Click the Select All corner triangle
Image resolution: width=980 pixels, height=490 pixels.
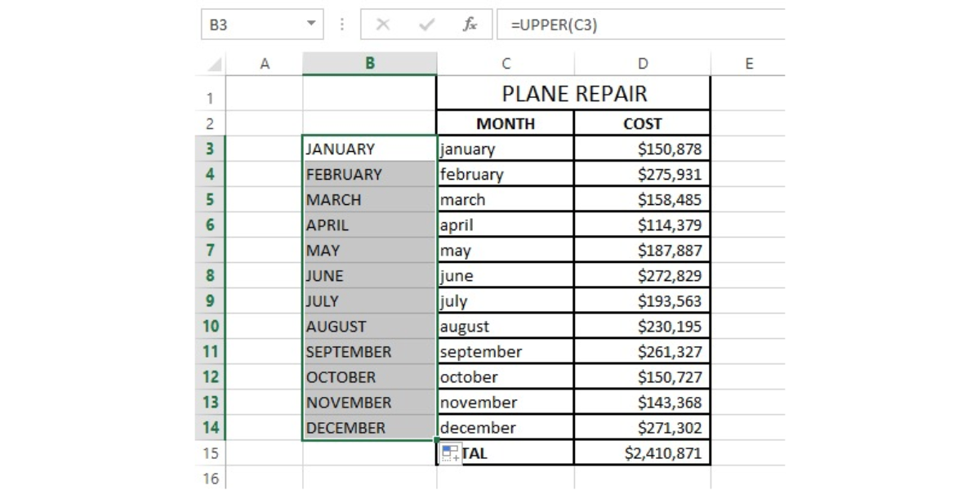pos(214,65)
